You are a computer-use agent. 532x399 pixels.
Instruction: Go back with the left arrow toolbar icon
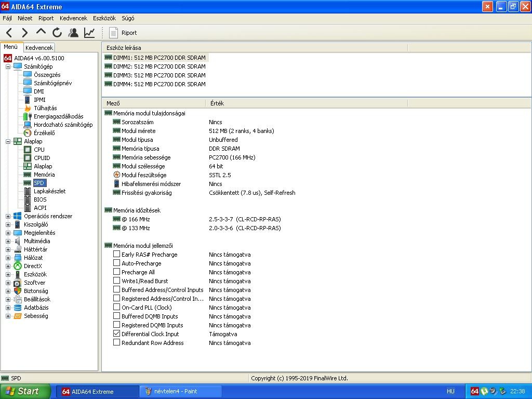coord(9,33)
